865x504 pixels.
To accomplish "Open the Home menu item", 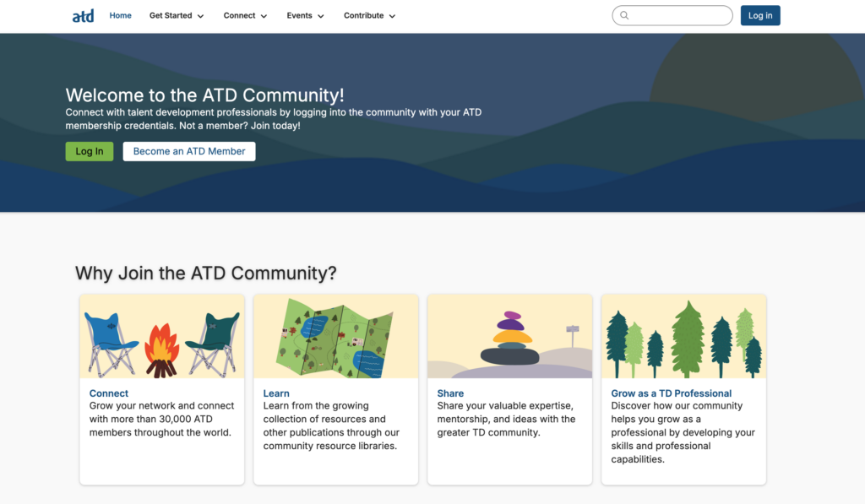I will (x=120, y=15).
